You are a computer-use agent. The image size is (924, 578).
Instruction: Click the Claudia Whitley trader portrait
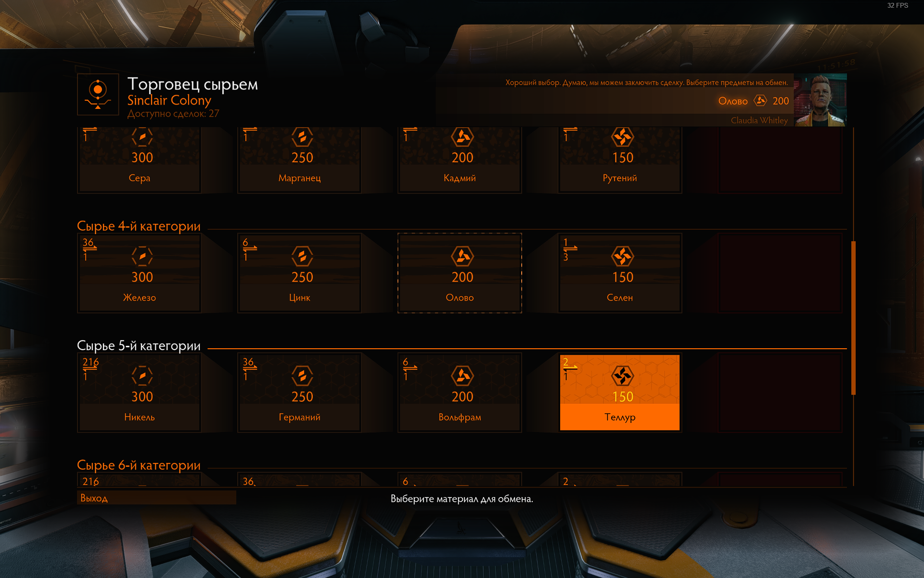pos(820,100)
